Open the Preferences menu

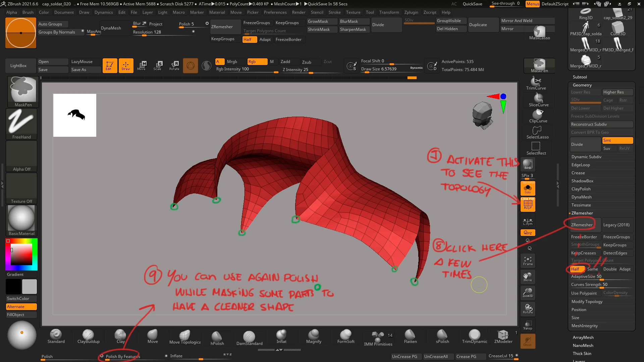point(275,12)
